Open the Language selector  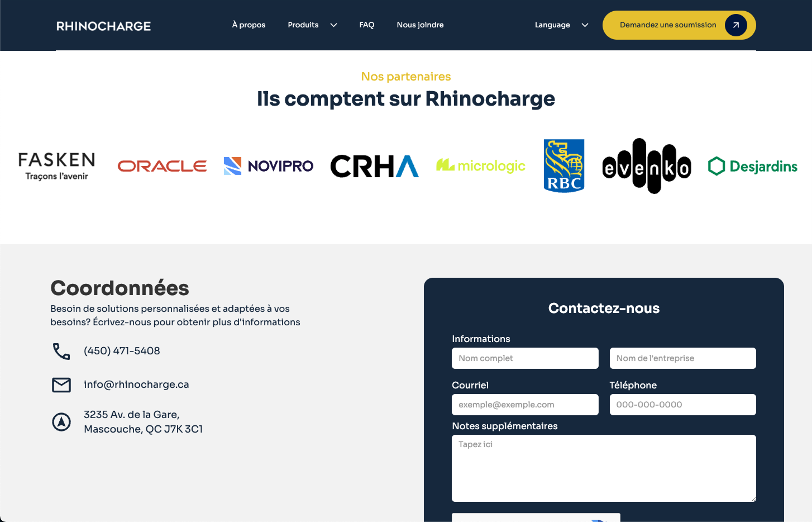tap(552, 25)
